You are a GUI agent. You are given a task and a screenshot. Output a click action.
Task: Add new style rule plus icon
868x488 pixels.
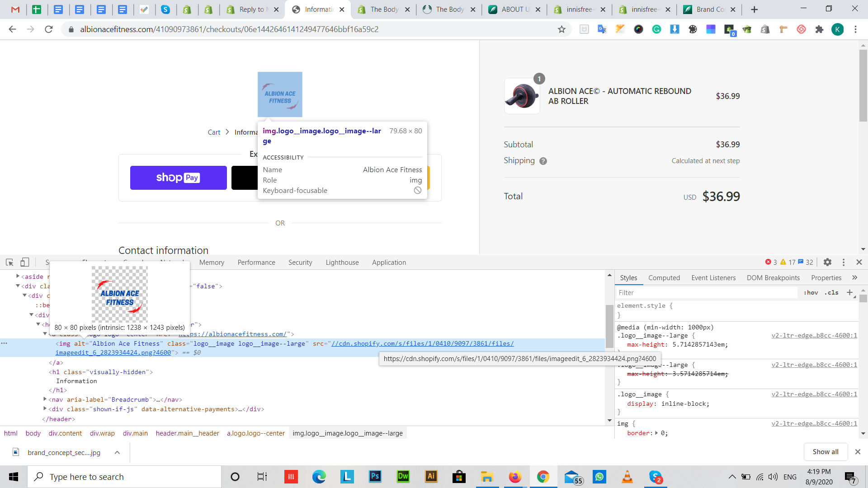[850, 292]
